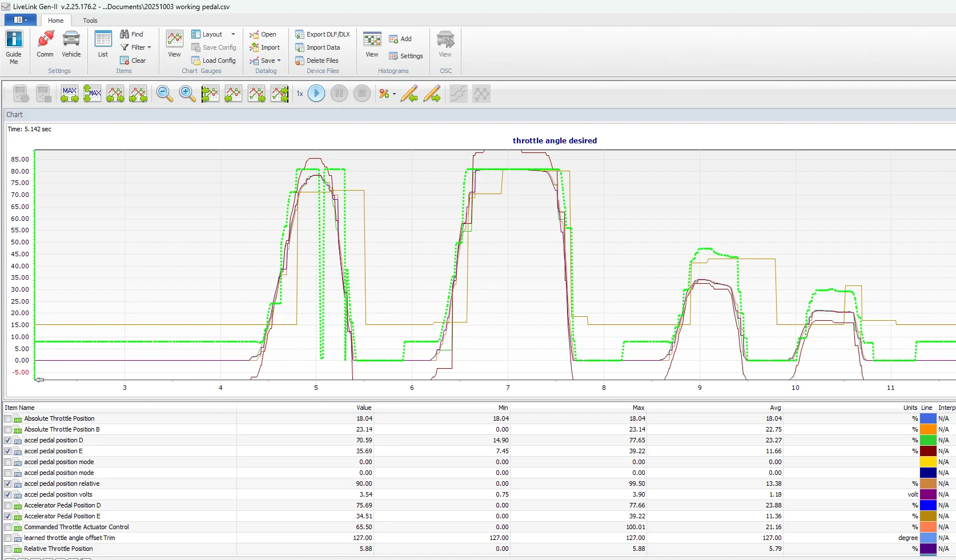
Task: Zoom in on the chart
Action: click(x=187, y=94)
